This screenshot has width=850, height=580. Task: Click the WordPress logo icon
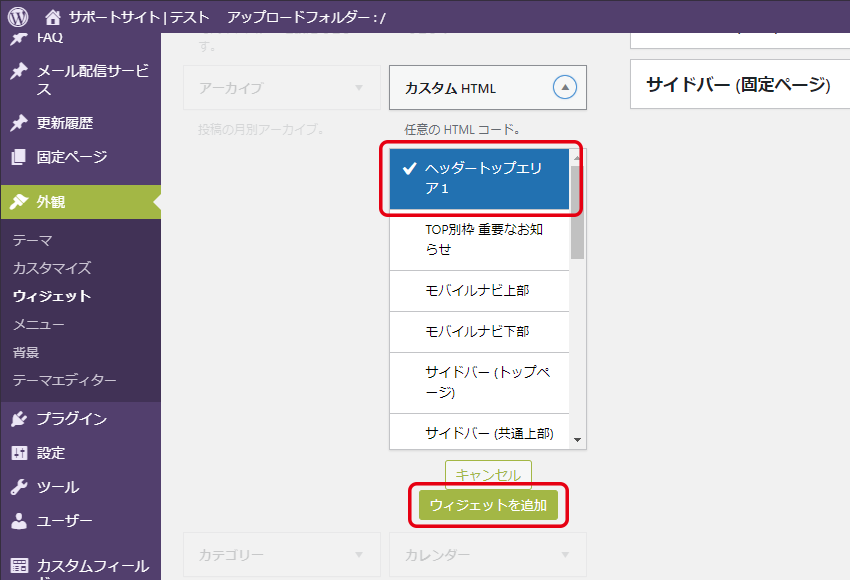click(18, 17)
